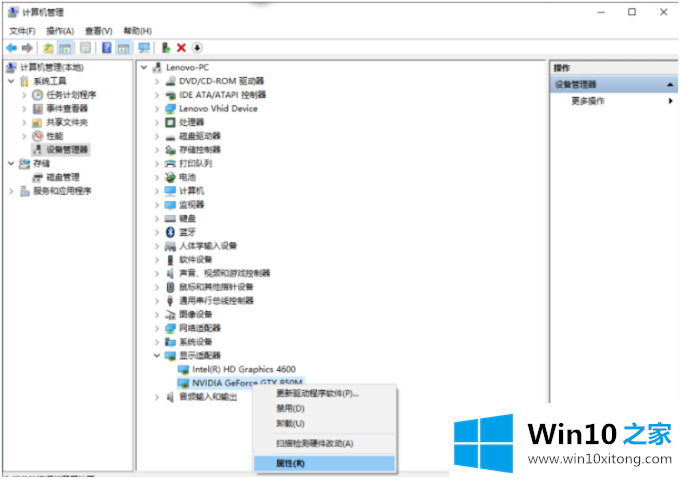684x485 pixels.
Task: Click the Bluetooth 蓝牙 device icon
Action: tap(171, 232)
